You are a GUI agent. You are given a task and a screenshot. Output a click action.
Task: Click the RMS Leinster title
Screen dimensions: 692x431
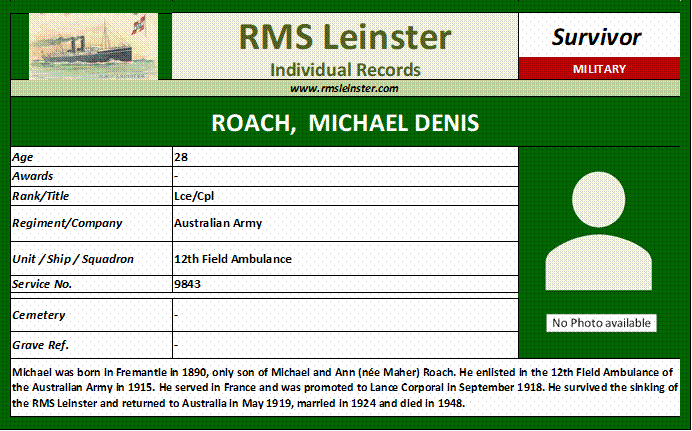[345, 37]
